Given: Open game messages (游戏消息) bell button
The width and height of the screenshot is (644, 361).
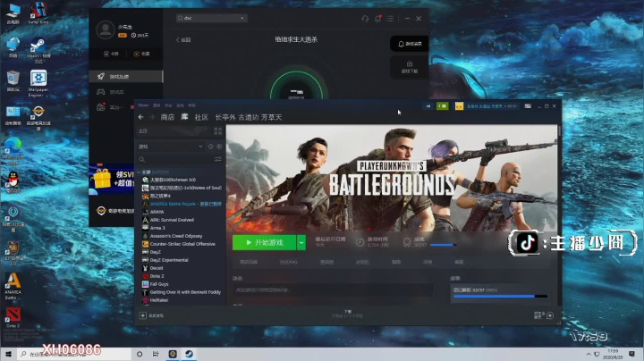Looking at the screenshot, I should click(x=410, y=44).
